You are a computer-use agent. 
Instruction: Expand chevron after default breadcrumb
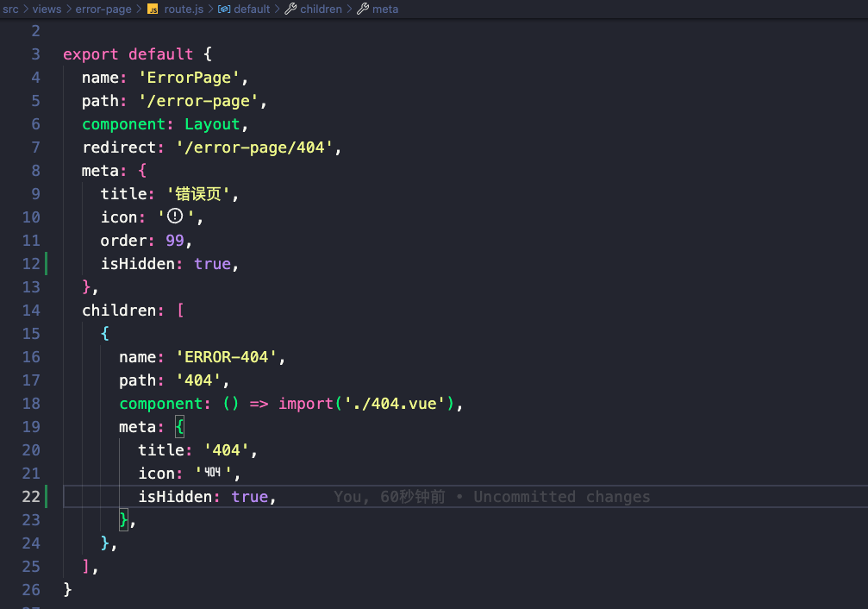pyautogui.click(x=278, y=9)
